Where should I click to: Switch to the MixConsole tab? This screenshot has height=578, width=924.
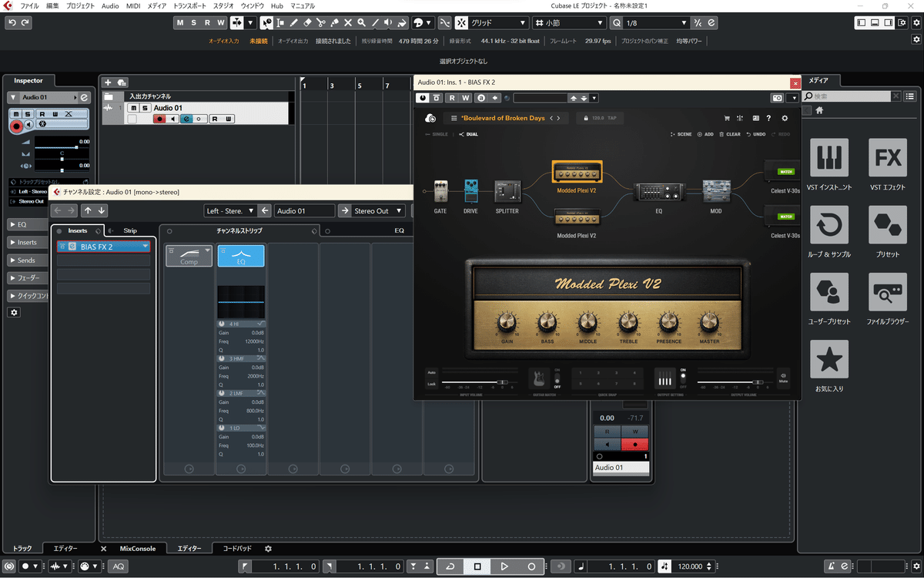tap(138, 549)
